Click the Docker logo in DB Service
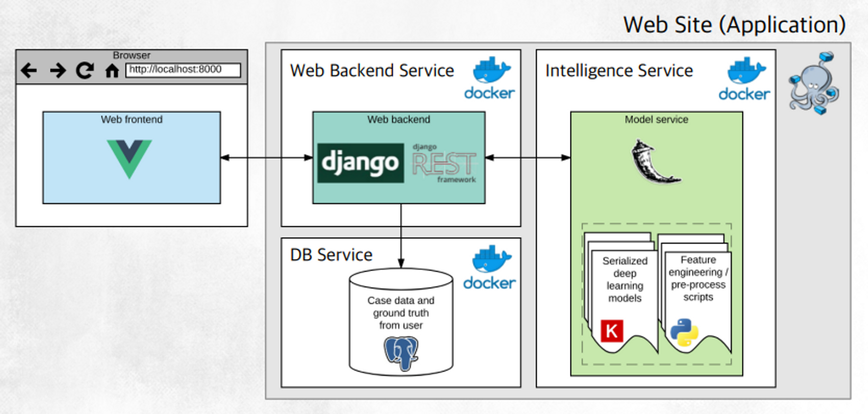868x414 pixels. (490, 268)
